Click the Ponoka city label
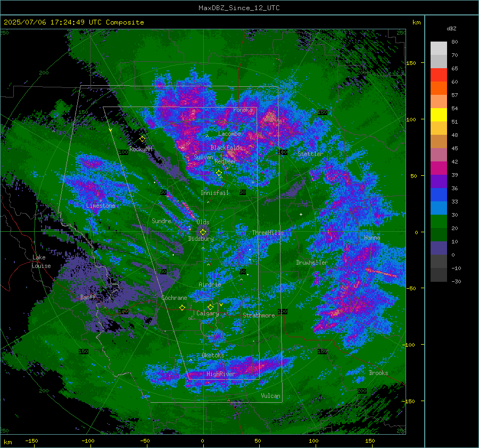The width and height of the screenshot is (479, 448). [243, 110]
